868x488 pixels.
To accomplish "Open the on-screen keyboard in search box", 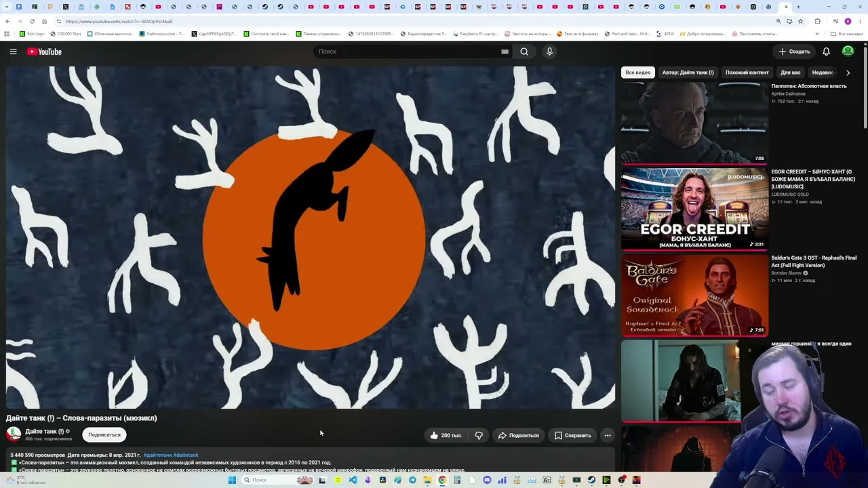I will coord(505,52).
